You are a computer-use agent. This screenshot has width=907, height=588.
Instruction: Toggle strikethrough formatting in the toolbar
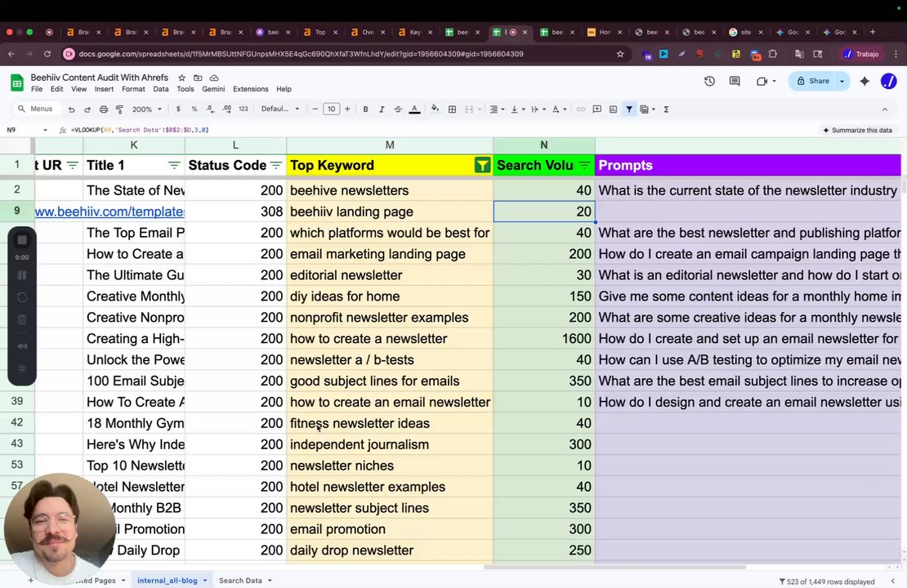click(398, 109)
